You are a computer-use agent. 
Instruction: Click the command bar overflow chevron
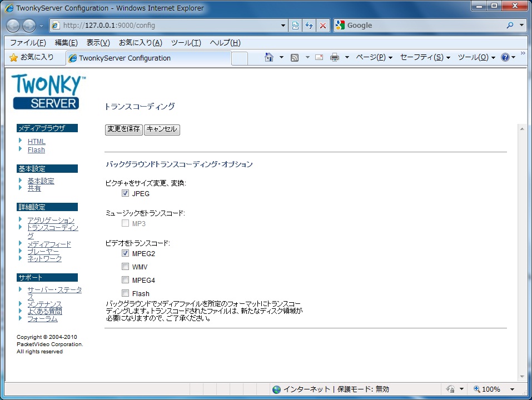coord(523,53)
